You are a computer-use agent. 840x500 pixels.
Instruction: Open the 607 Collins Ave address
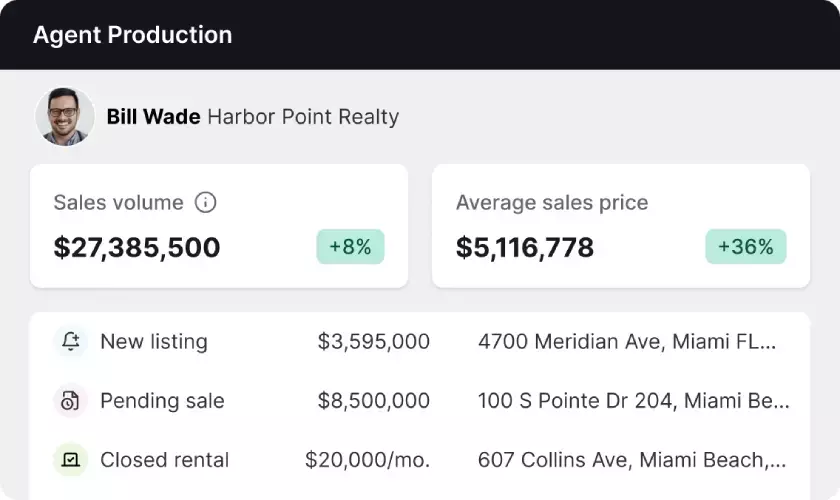pyautogui.click(x=631, y=460)
